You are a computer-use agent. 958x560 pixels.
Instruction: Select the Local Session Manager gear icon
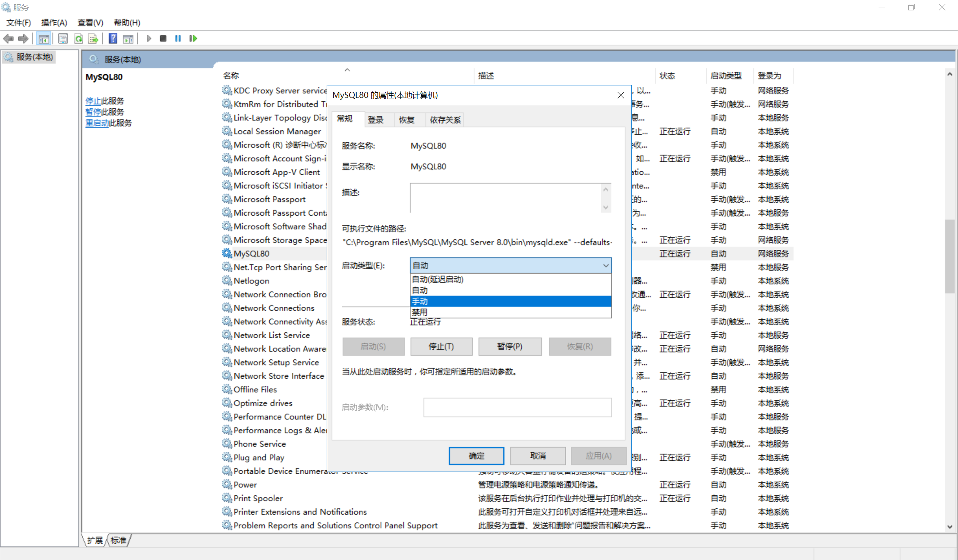(227, 131)
